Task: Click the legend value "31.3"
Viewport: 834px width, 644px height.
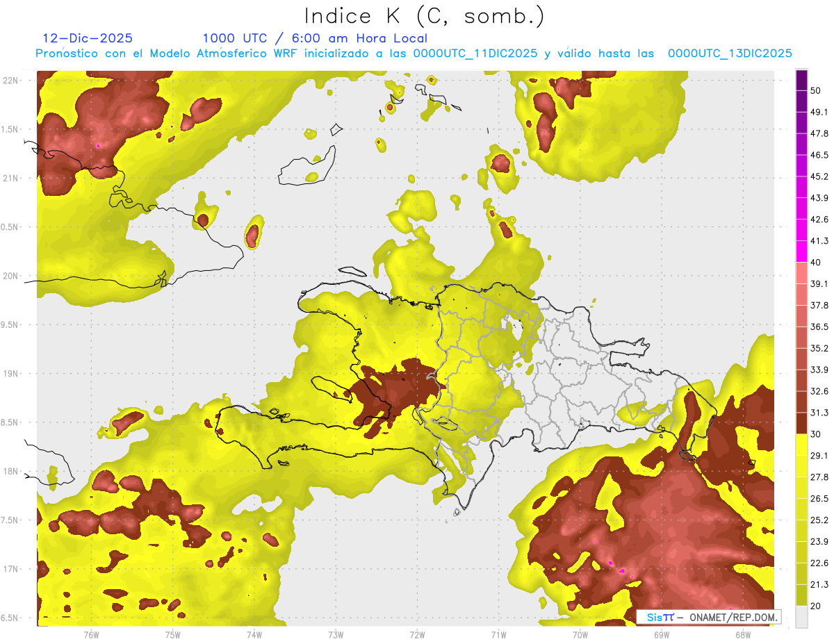Action: click(x=819, y=413)
